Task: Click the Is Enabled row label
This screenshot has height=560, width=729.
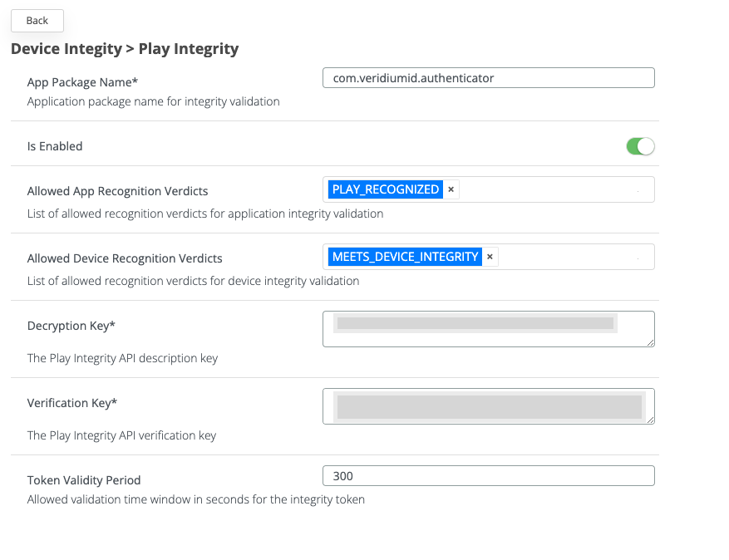Action: click(54, 145)
